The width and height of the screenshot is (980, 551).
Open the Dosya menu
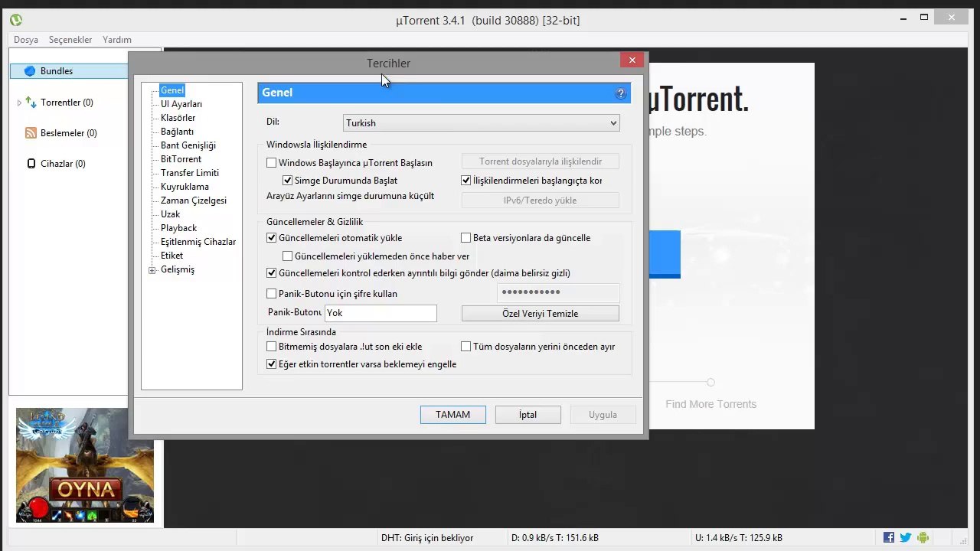[26, 40]
